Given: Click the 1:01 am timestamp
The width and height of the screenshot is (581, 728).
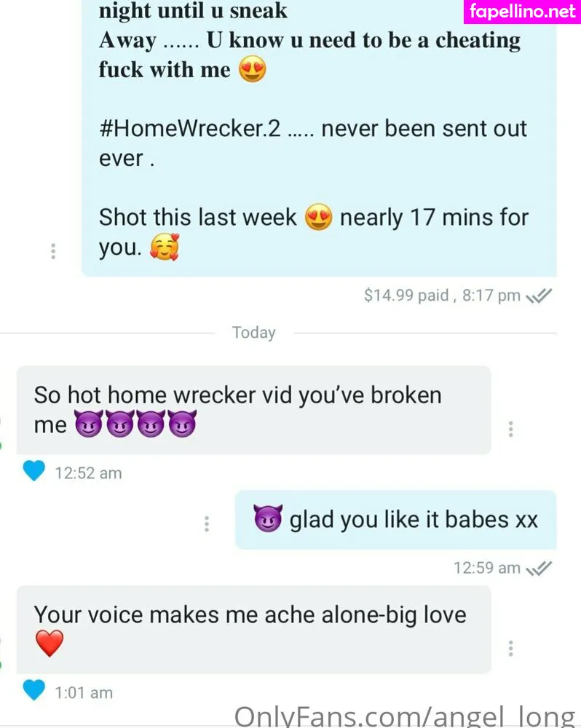Looking at the screenshot, I should 84,693.
